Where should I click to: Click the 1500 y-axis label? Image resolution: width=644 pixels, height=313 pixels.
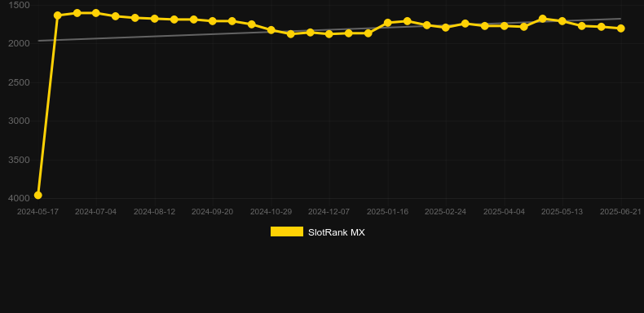[19, 5]
